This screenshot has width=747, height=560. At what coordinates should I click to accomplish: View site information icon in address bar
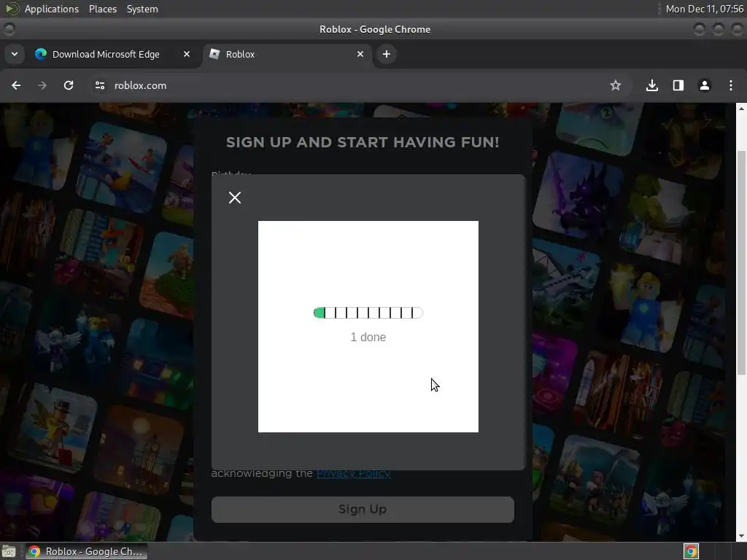99,85
